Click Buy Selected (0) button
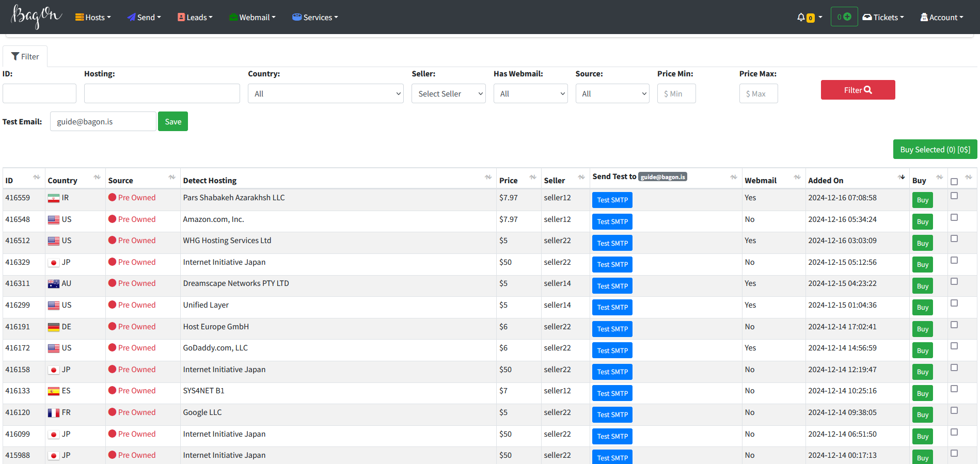980x464 pixels. click(935, 149)
